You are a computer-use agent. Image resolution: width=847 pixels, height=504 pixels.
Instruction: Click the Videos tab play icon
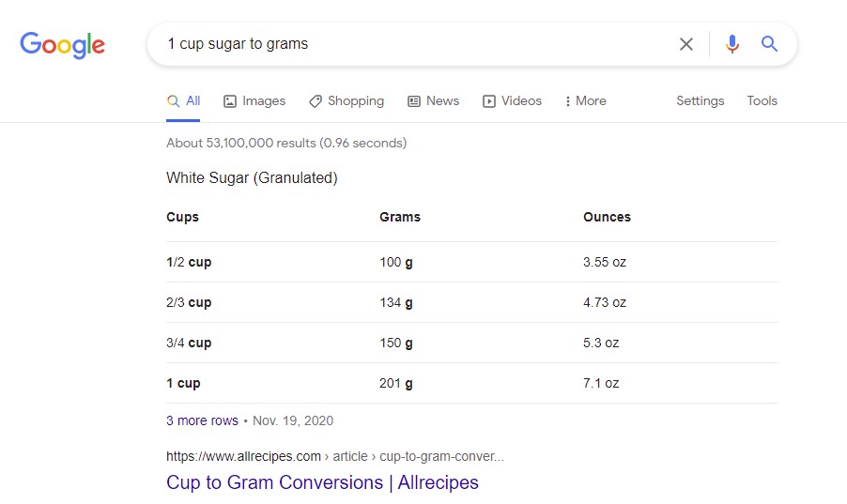[489, 101]
